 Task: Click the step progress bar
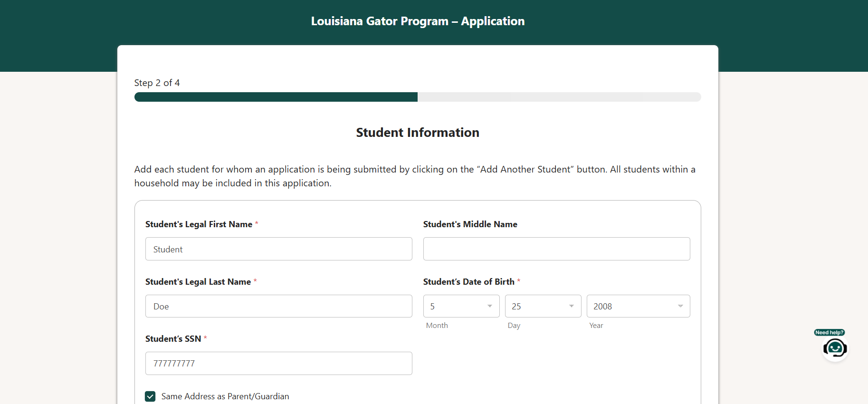[417, 97]
